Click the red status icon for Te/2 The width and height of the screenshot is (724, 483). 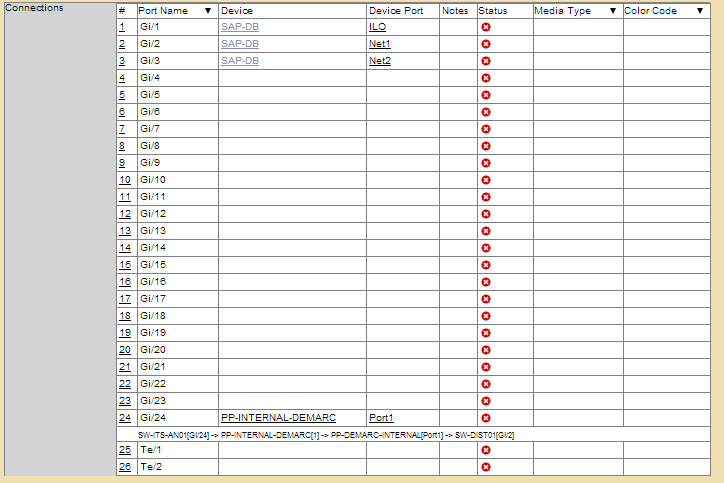pos(486,467)
